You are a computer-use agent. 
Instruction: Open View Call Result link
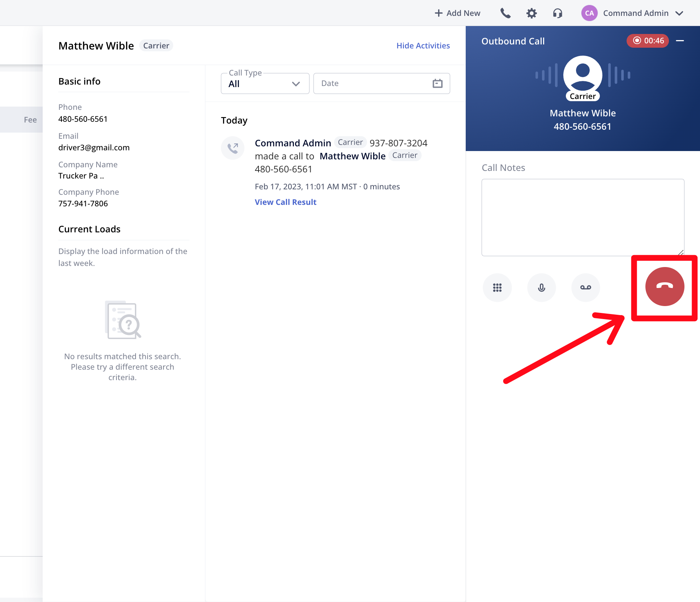click(286, 202)
